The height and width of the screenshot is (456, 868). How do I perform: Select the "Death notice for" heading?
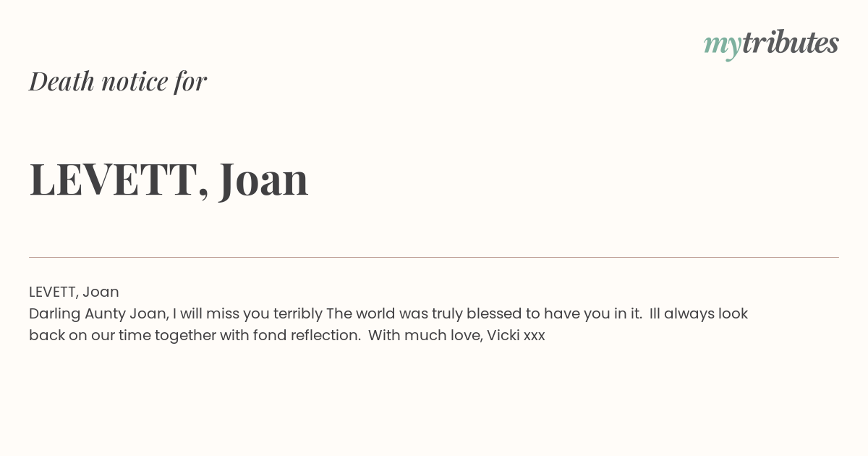coord(118,81)
